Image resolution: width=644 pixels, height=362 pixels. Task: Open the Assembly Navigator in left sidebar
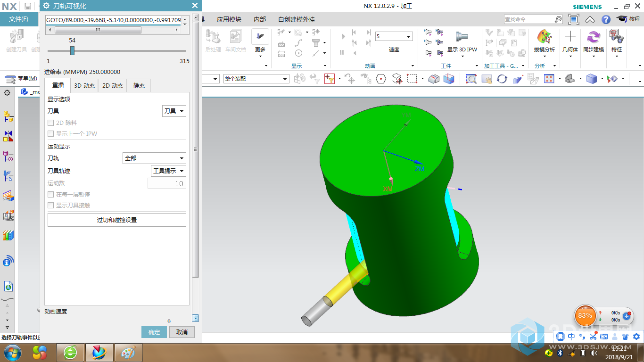[x=8, y=116]
